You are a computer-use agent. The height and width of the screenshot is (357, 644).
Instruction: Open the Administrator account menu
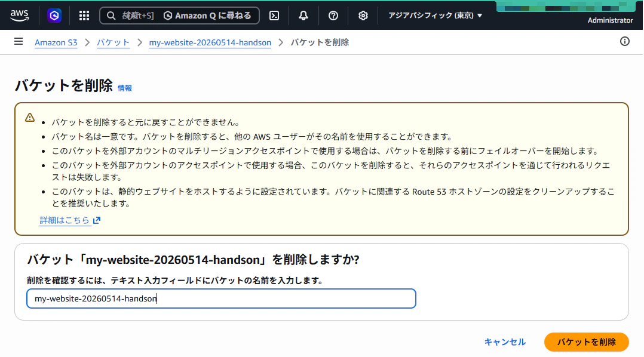click(x=610, y=20)
